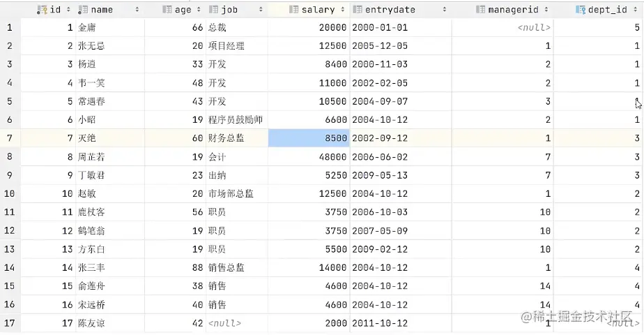Click the managerid column icon
Image resolution: width=644 pixels, height=335 pixels.
tap(480, 10)
